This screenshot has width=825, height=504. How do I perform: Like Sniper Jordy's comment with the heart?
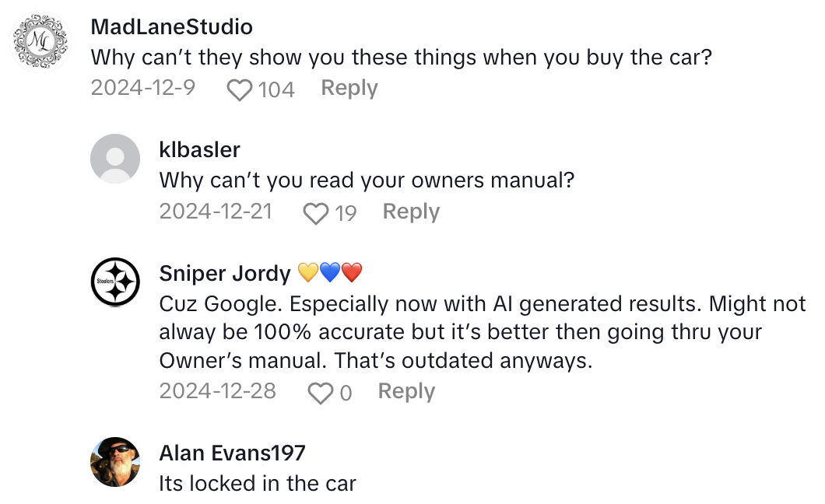tap(321, 394)
